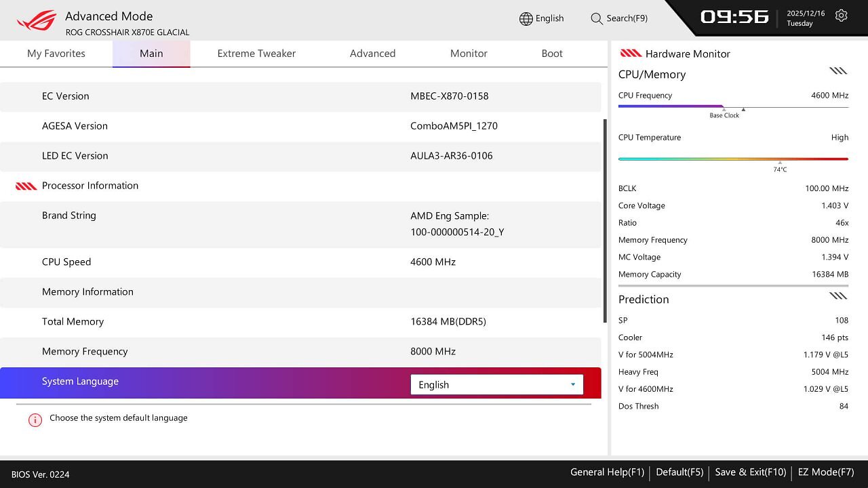The width and height of the screenshot is (868, 488).
Task: Select the Main tab
Action: coord(151,54)
